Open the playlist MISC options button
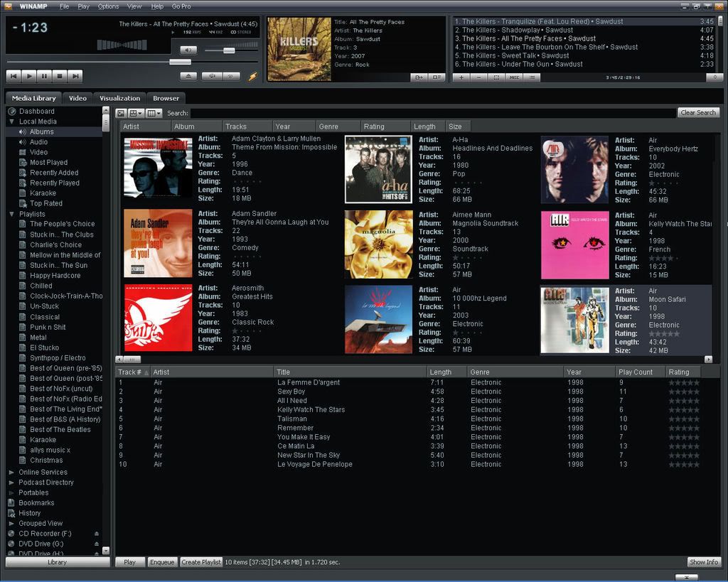728x582 pixels. pyautogui.click(x=514, y=77)
